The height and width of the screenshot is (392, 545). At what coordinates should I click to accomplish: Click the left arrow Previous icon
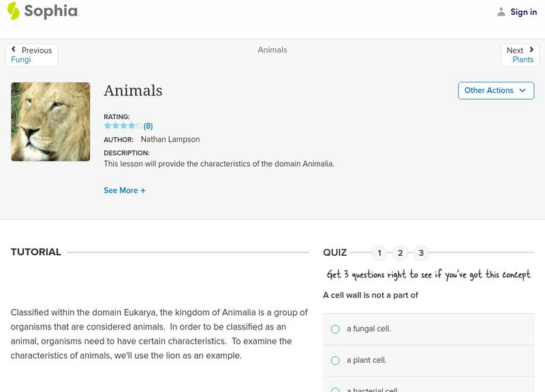(14, 50)
